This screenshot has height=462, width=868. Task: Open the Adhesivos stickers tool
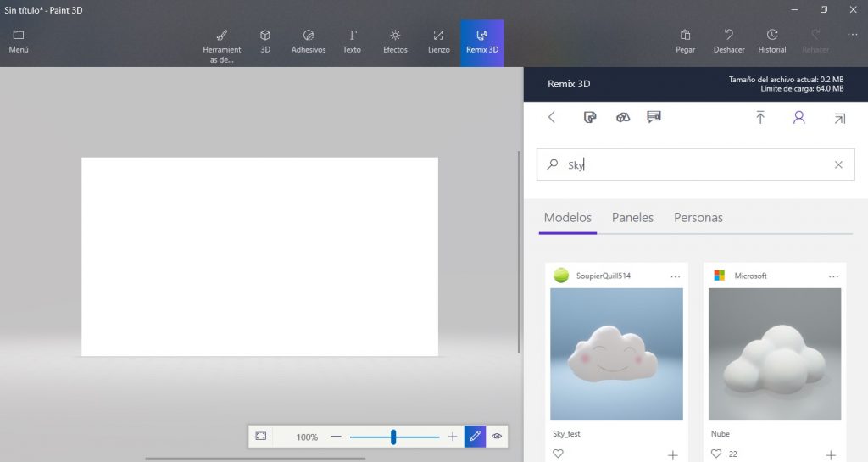tap(309, 42)
